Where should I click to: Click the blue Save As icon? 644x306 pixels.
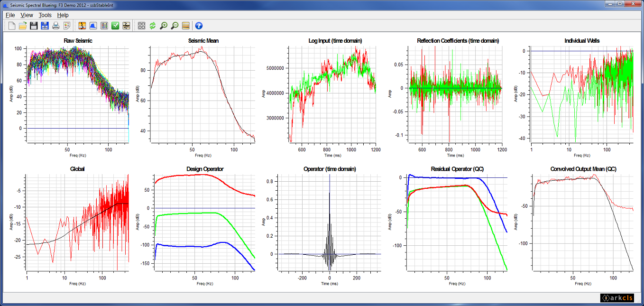click(x=45, y=26)
